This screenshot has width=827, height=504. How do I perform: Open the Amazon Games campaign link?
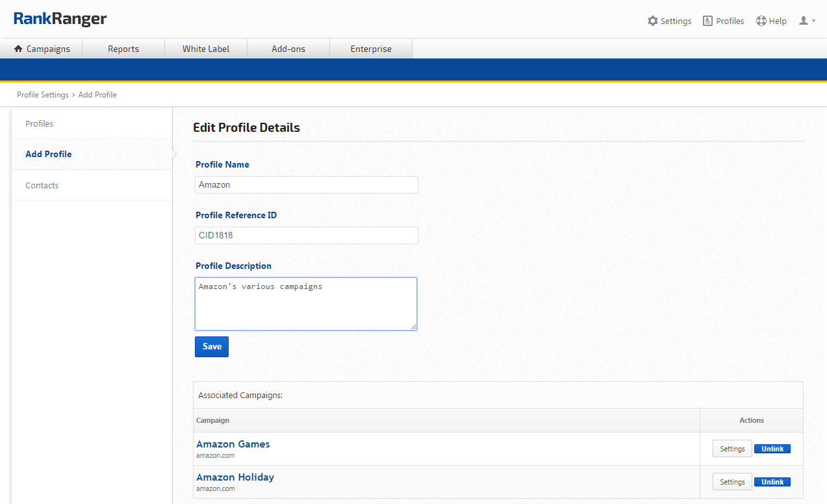click(233, 444)
